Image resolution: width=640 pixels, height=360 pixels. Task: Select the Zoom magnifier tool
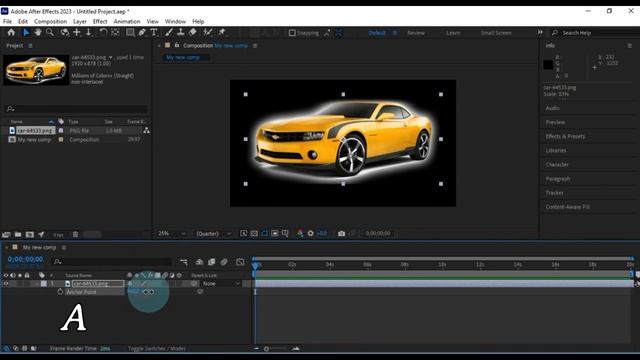(x=50, y=32)
